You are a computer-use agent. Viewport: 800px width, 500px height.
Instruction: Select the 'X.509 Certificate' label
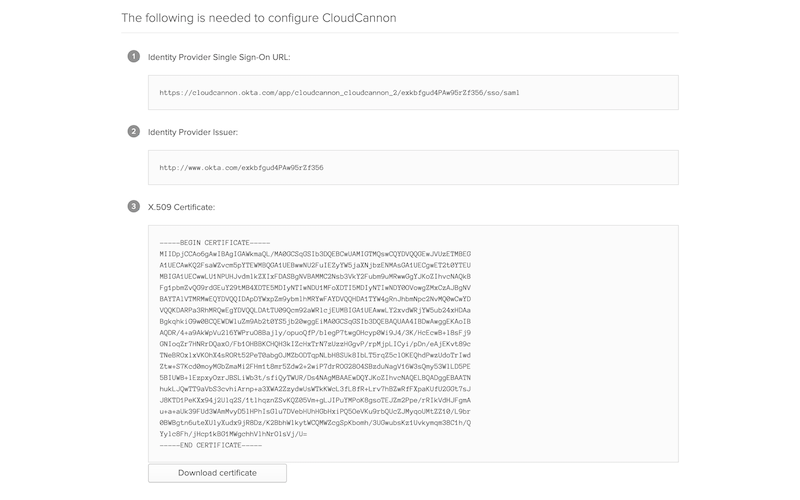(x=182, y=207)
